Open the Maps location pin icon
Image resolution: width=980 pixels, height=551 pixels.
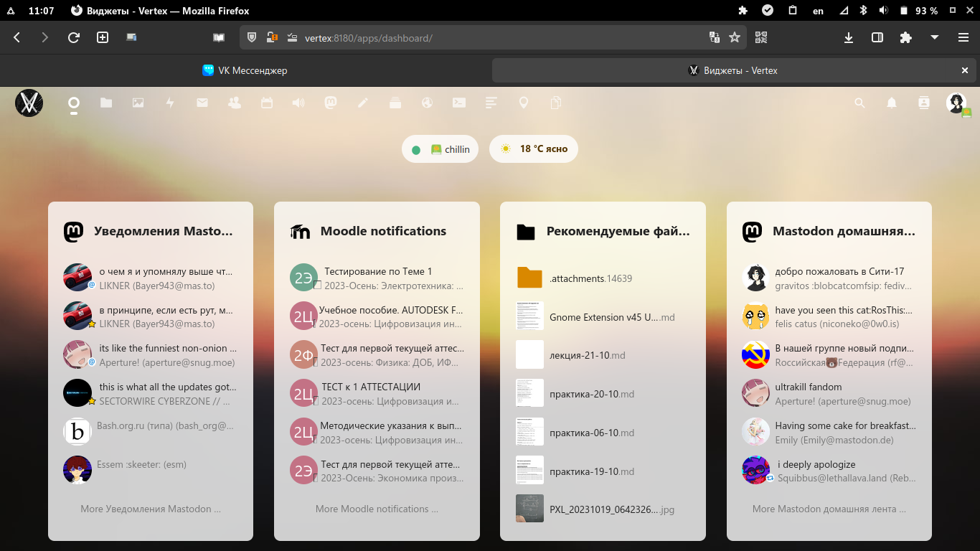click(524, 103)
